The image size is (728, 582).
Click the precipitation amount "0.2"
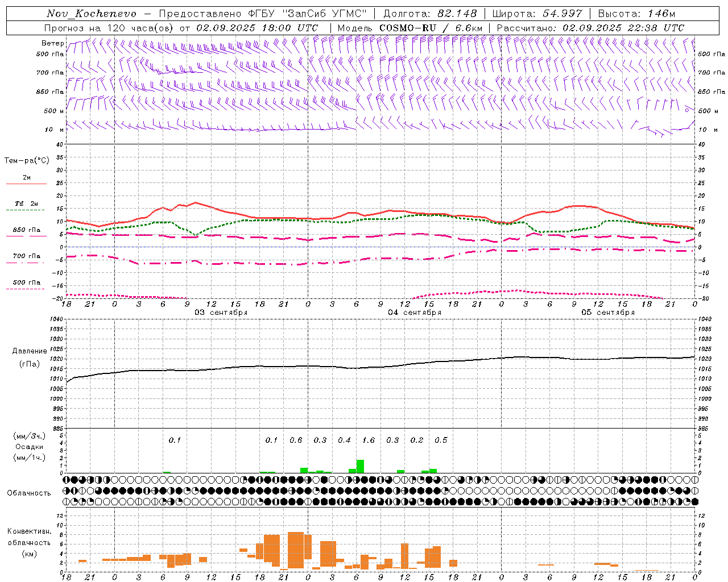pos(417,440)
